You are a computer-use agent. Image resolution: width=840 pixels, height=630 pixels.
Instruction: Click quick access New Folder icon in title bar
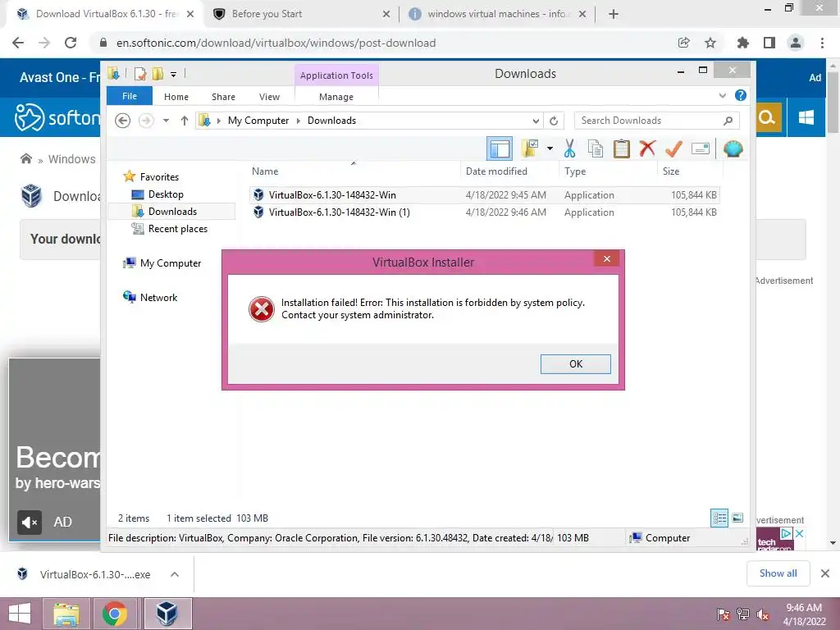pos(157,73)
